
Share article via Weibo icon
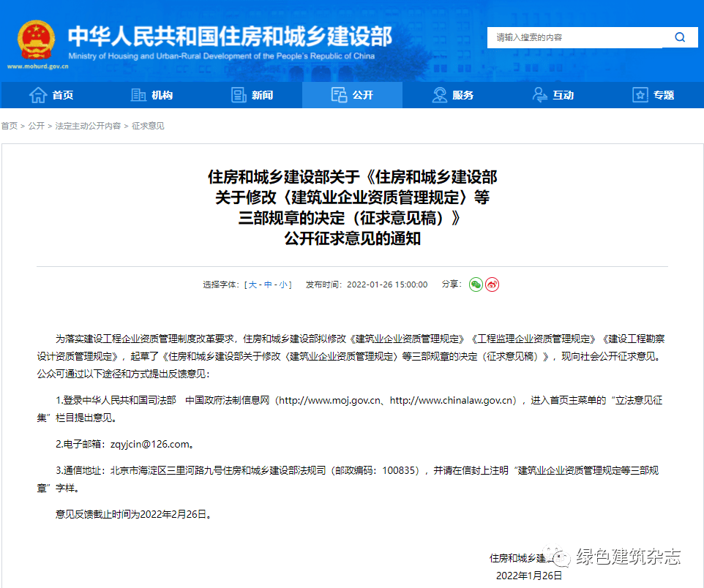click(492, 284)
